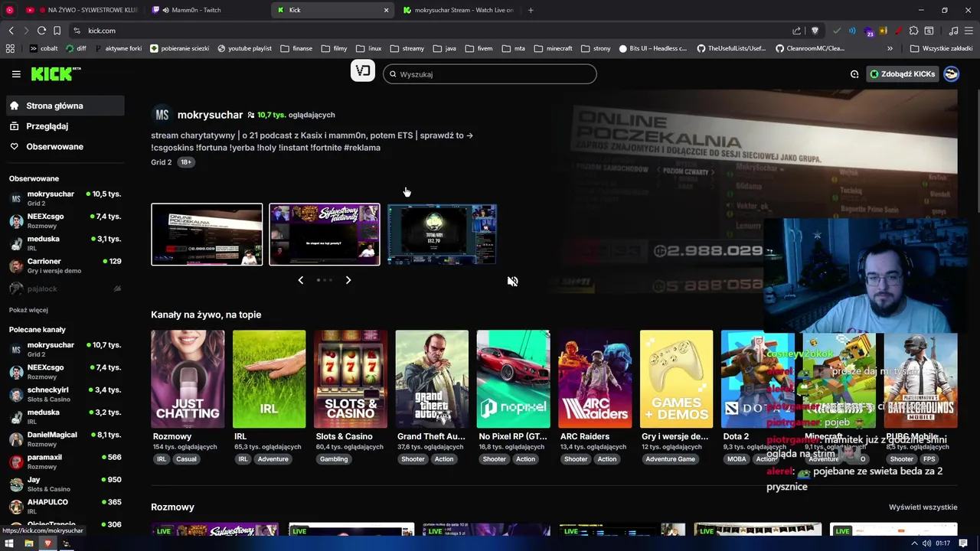The image size is (980, 551).
Task: Open the minecraft bookmarks folder
Action: point(553,48)
